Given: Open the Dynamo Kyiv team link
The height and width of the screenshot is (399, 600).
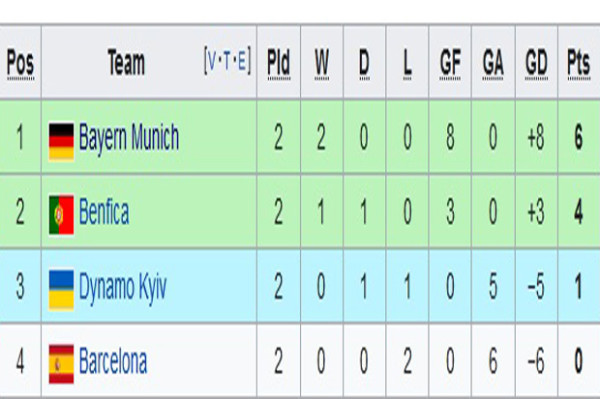Looking at the screenshot, I should (x=122, y=287).
